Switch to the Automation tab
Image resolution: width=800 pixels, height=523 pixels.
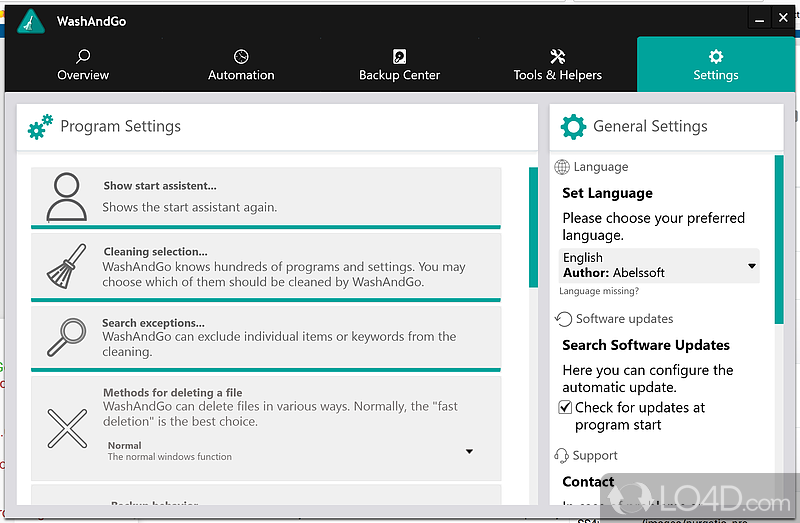pos(241,64)
